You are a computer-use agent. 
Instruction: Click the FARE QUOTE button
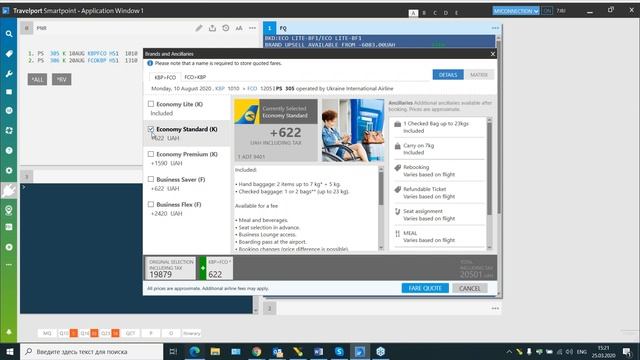(x=425, y=288)
